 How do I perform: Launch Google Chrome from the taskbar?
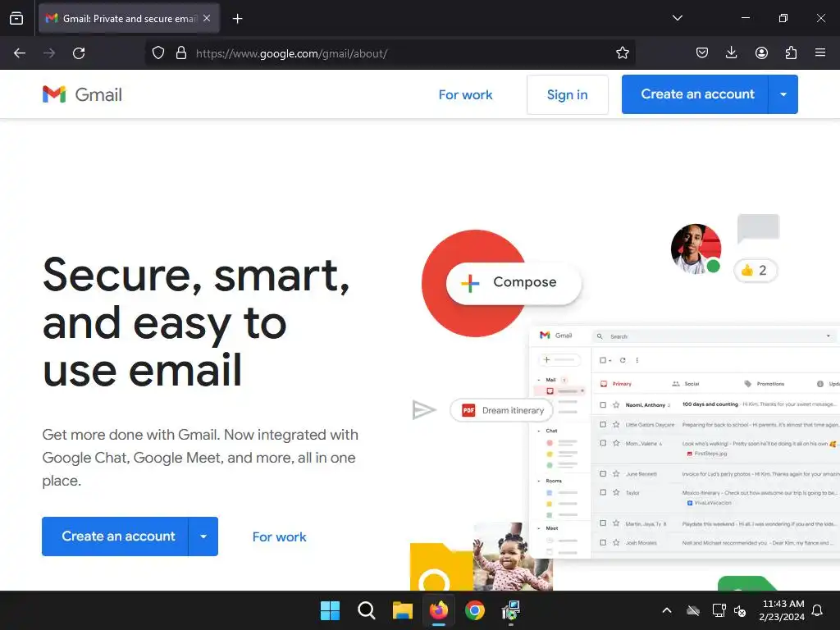click(475, 610)
